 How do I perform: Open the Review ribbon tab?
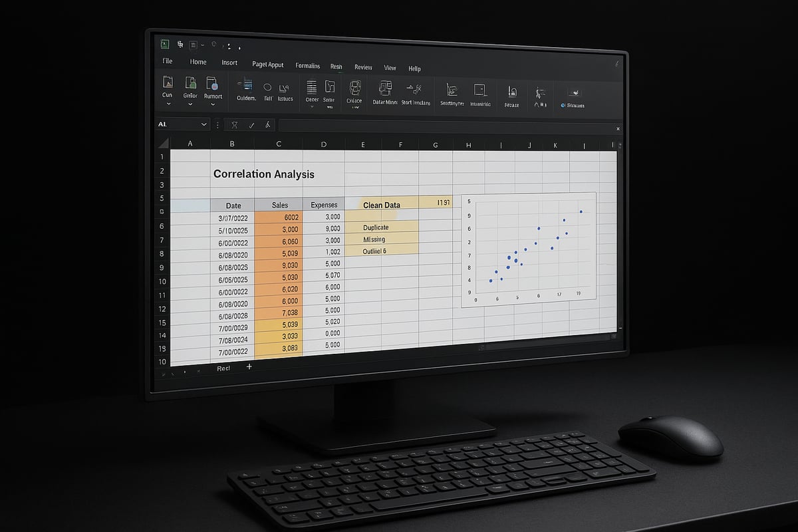(363, 67)
